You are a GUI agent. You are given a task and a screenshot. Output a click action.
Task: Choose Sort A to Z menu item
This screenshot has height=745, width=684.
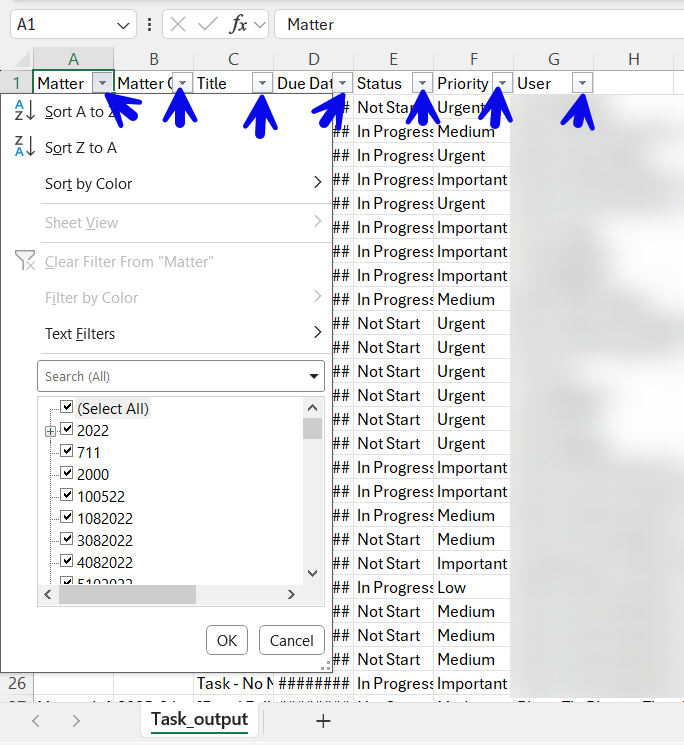166,112
